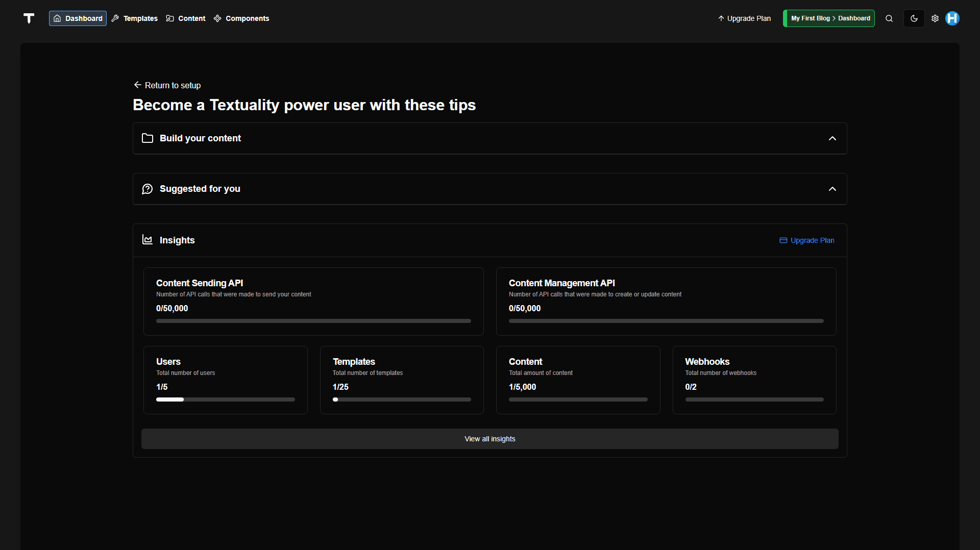Open the settings gear icon

[x=935, y=18]
